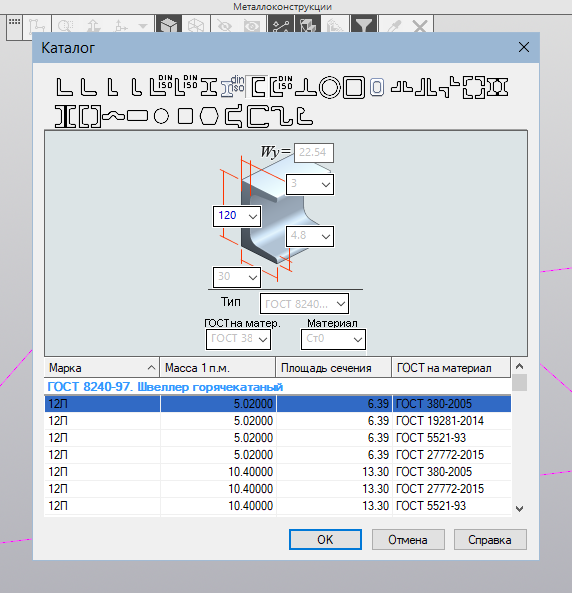Image resolution: width=572 pixels, height=593 pixels.
Task: Pick the square hollow tube profile
Action: point(354,87)
